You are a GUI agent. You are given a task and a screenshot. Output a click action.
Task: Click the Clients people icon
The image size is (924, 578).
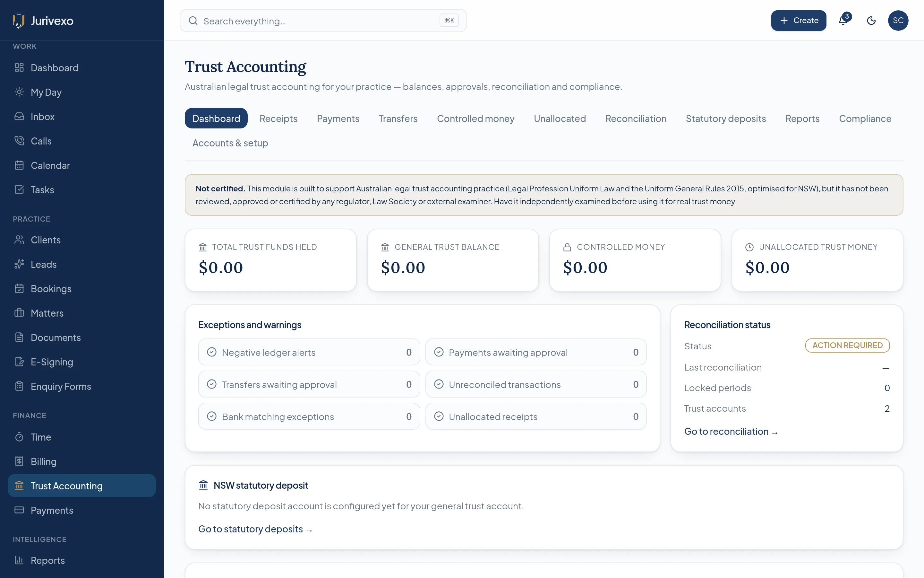click(x=19, y=240)
